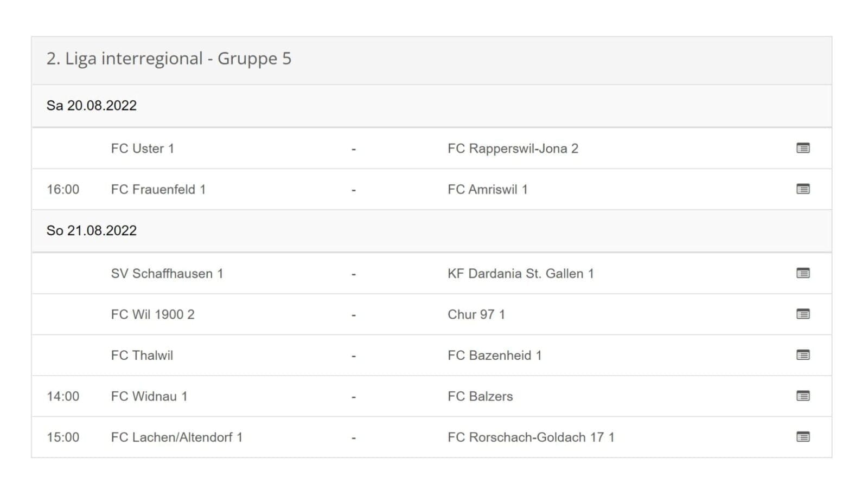Open Chur 97 1 team link

pyautogui.click(x=476, y=315)
